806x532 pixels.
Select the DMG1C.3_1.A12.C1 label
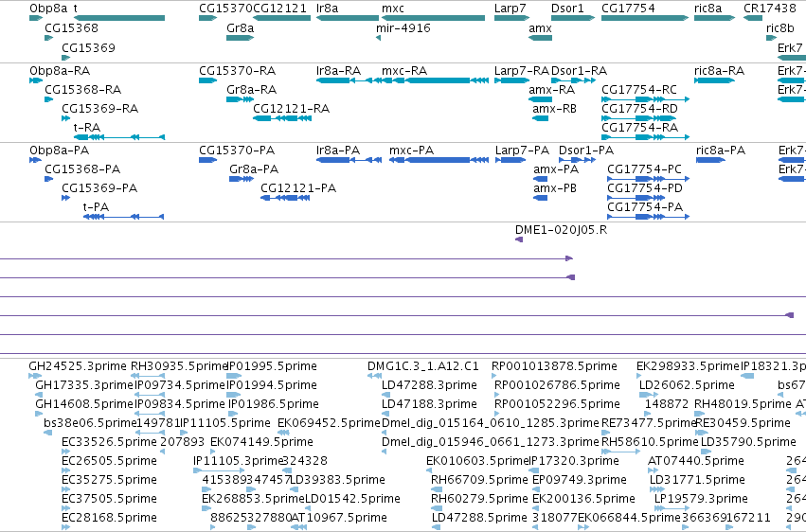[x=423, y=366]
